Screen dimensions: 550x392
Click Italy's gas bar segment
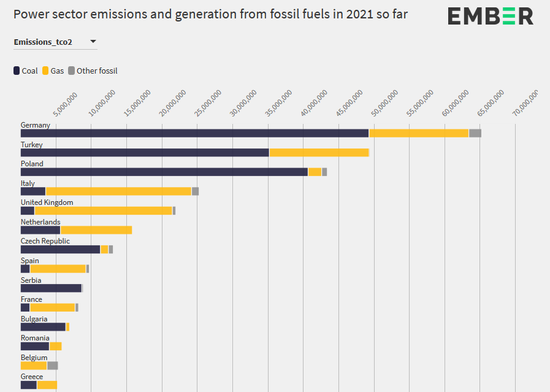click(x=119, y=191)
